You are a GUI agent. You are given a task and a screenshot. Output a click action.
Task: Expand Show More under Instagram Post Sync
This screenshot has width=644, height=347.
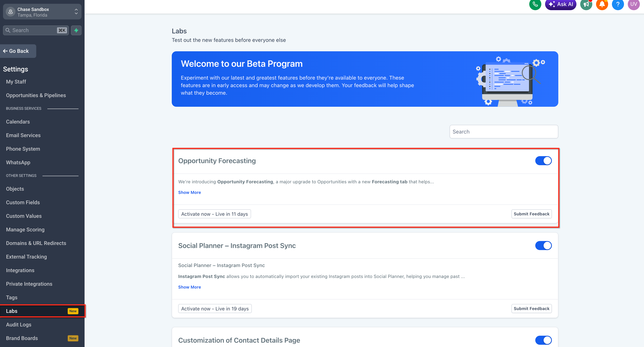(189, 287)
